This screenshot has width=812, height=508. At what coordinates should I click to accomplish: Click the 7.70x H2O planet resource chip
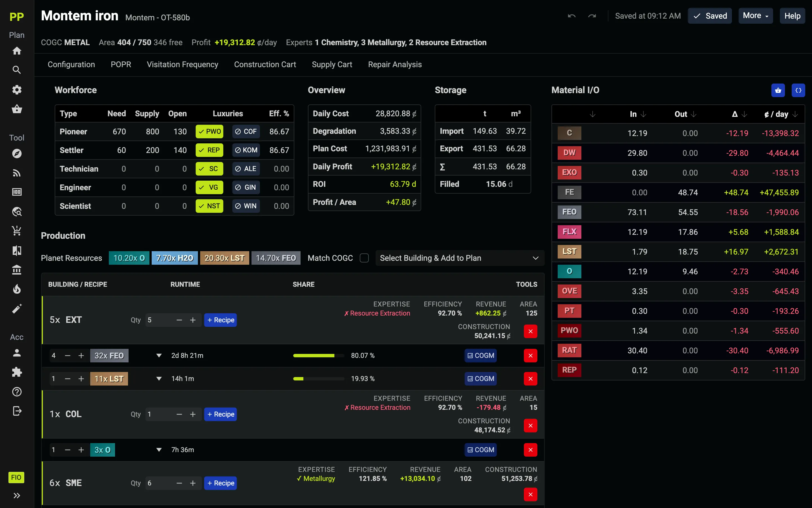pyautogui.click(x=175, y=258)
